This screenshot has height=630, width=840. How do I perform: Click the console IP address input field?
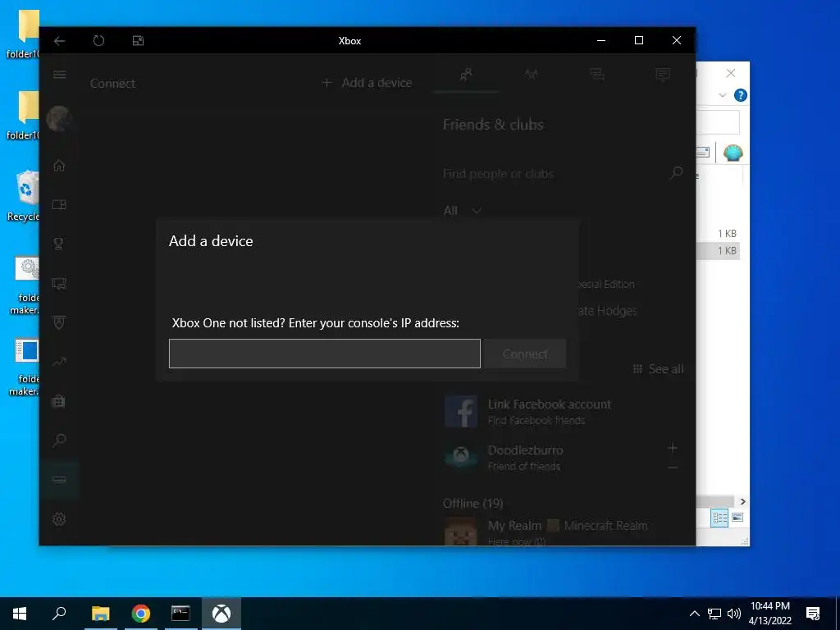(x=325, y=354)
